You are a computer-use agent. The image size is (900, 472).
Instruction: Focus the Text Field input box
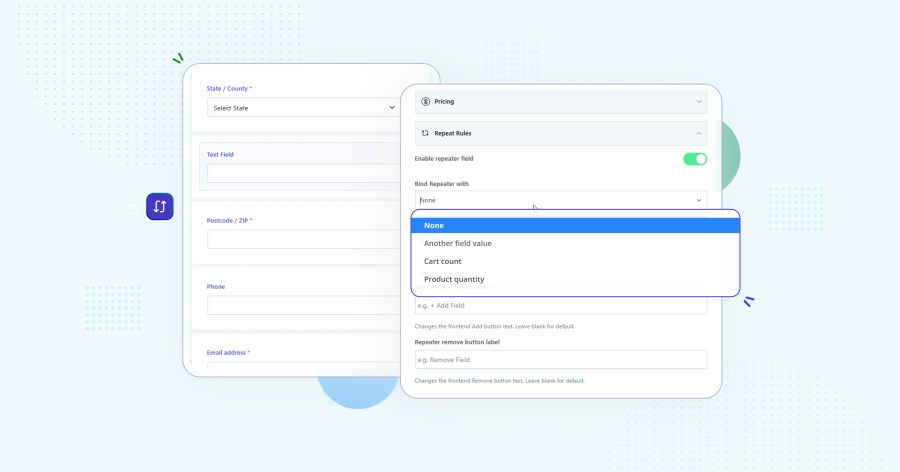coord(303,173)
